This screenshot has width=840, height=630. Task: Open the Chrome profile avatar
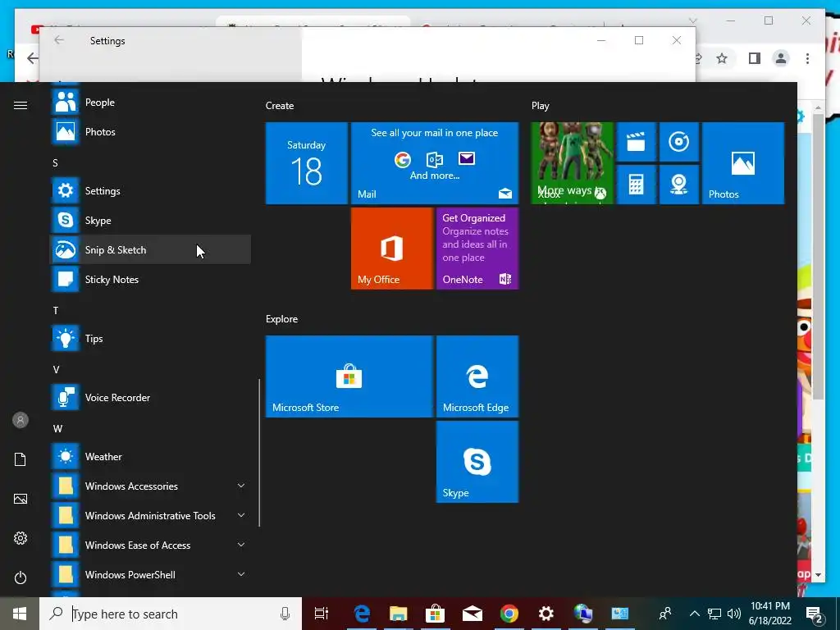[x=781, y=58]
